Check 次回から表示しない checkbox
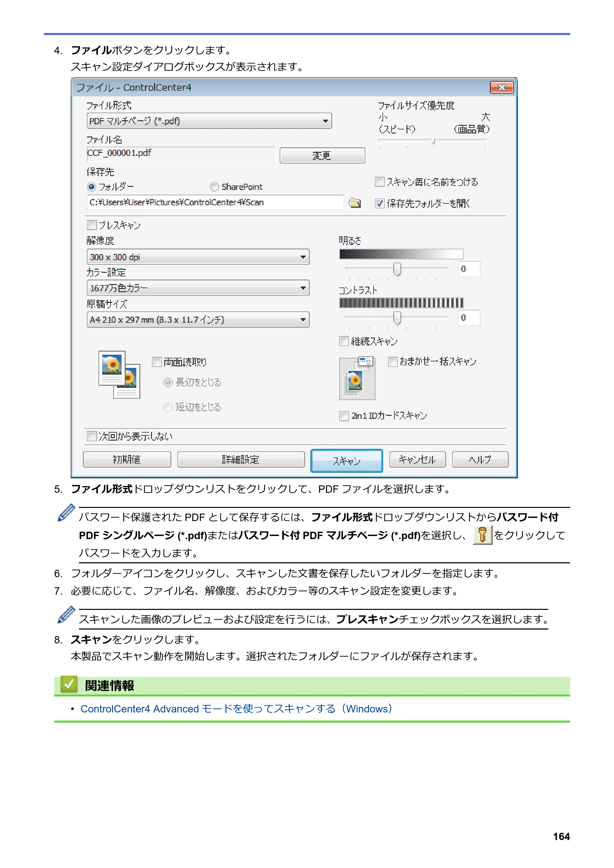The width and height of the screenshot is (614, 868). tap(91, 436)
